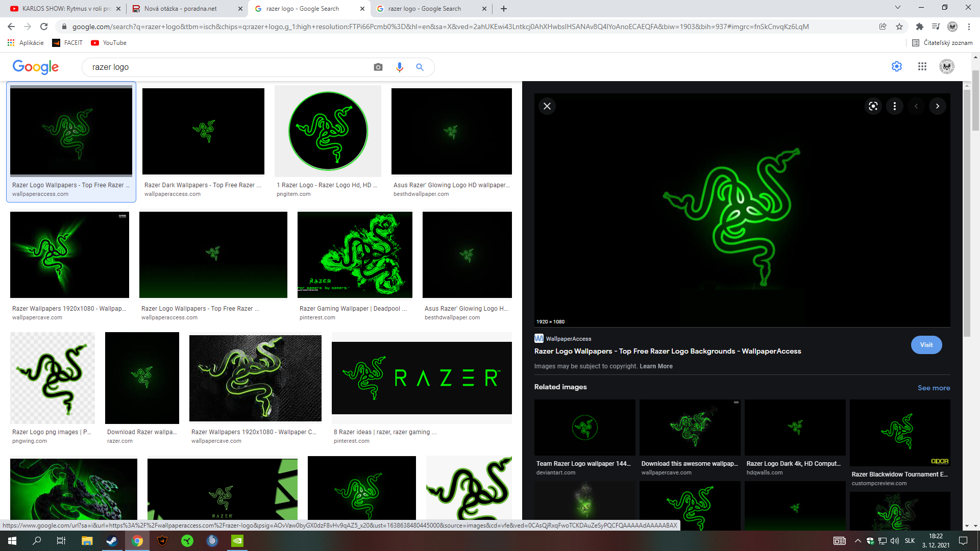Bookmark this page with star icon
The width and height of the screenshot is (980, 551).
coord(899,27)
